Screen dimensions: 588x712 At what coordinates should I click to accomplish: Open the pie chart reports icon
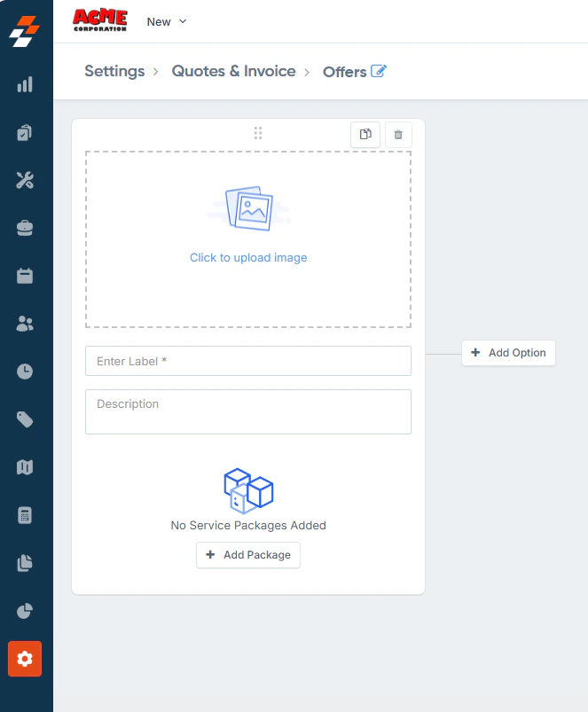pos(25,611)
